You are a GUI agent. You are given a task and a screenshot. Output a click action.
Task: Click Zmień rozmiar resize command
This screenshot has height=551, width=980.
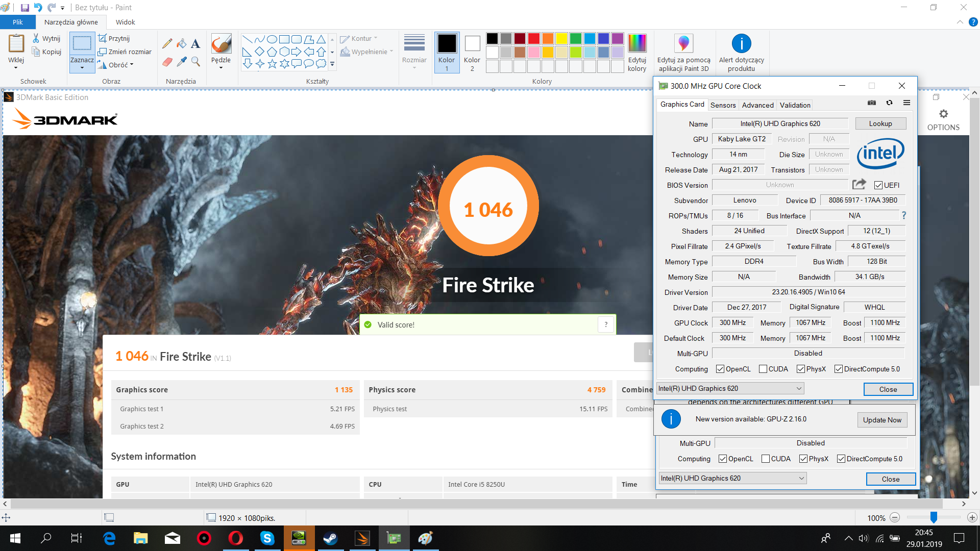125,52
